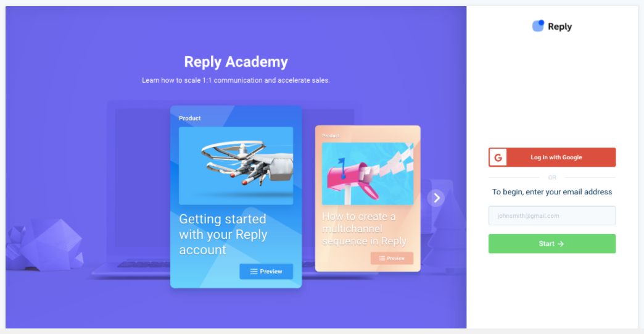Log in with Google
This screenshot has width=644, height=334.
point(552,157)
